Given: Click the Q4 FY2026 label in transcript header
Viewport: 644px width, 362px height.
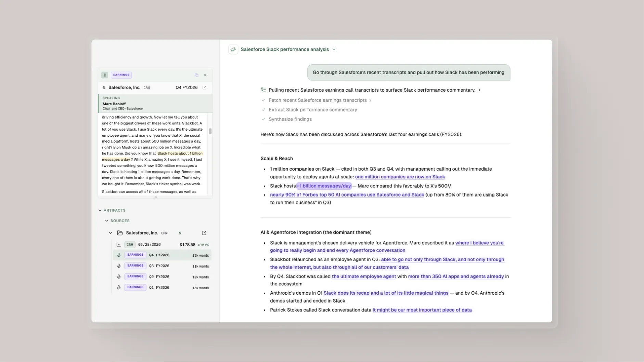Looking at the screenshot, I should click(x=186, y=88).
